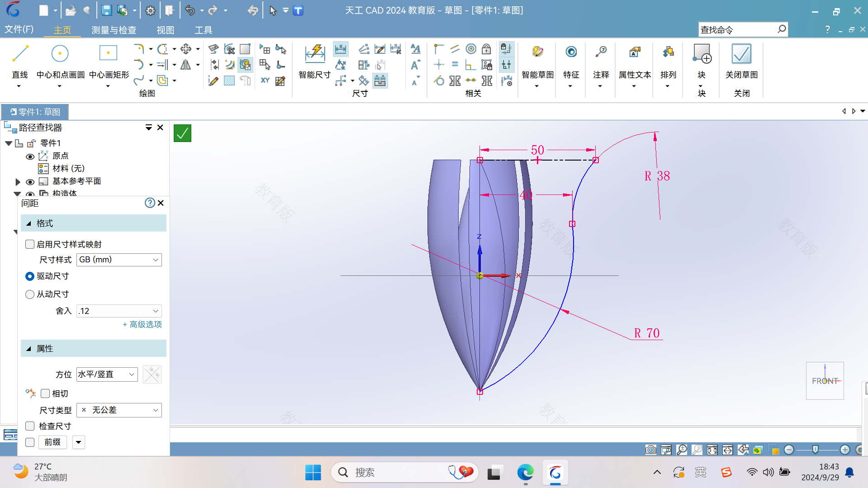Tick the checkbox next to 前缀
The image size is (868, 488).
[30, 442]
